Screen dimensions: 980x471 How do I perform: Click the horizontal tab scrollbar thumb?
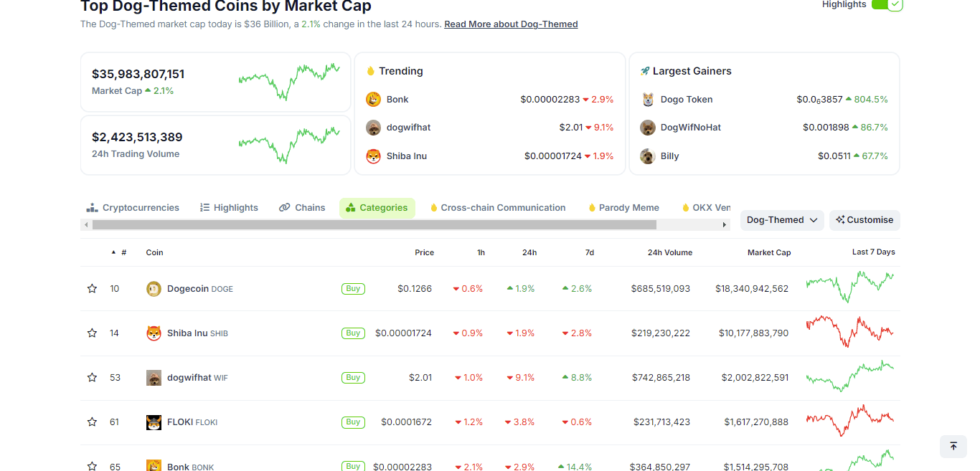tap(374, 225)
